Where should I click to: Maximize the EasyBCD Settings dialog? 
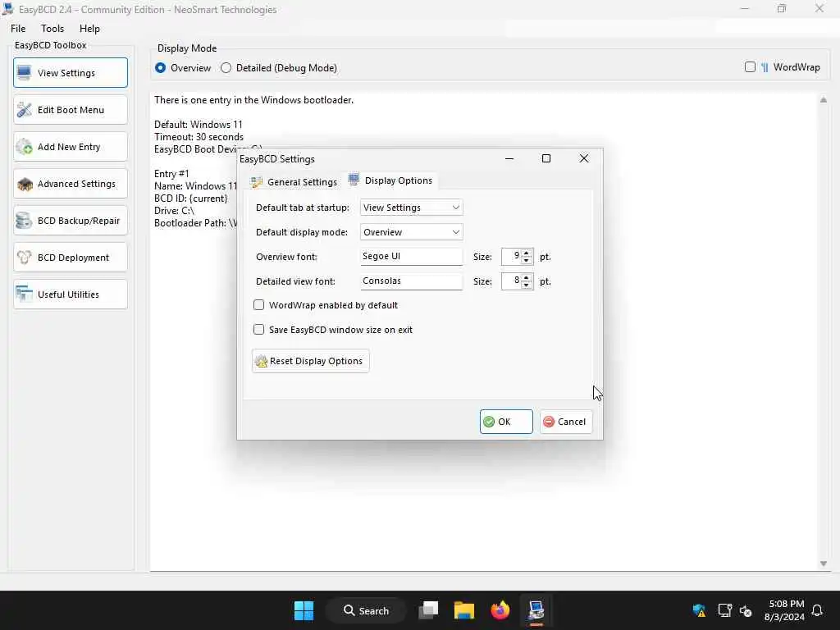tap(546, 158)
